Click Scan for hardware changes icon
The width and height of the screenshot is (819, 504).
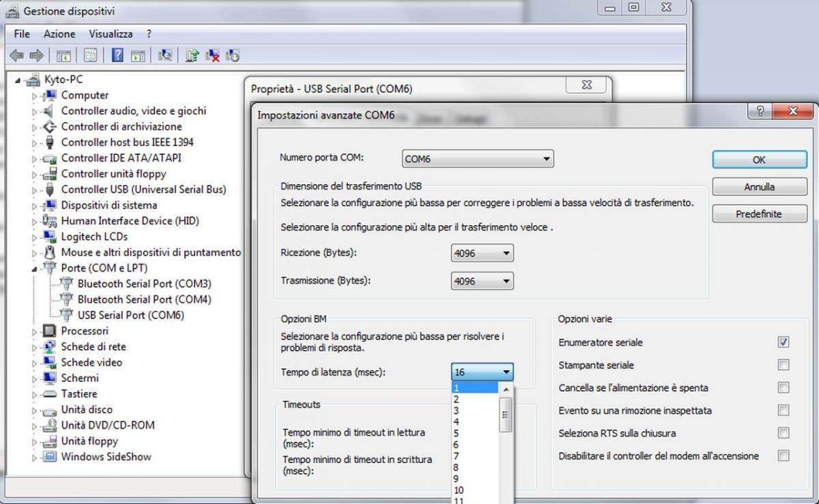(164, 55)
